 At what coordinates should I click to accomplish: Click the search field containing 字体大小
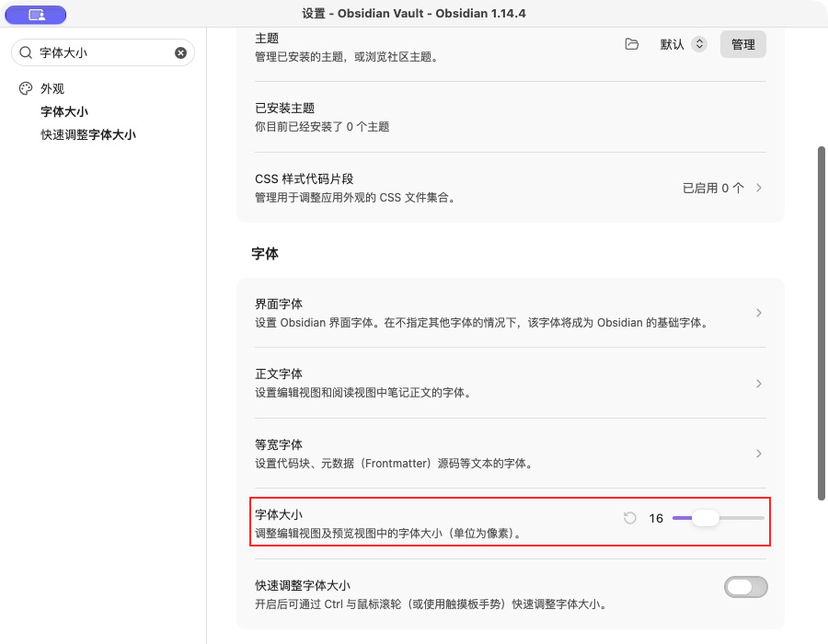103,52
